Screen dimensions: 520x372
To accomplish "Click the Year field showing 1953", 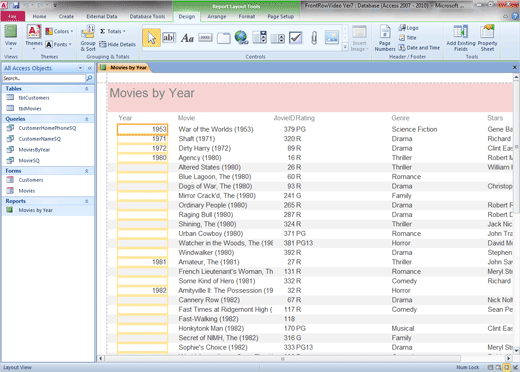I will click(142, 129).
